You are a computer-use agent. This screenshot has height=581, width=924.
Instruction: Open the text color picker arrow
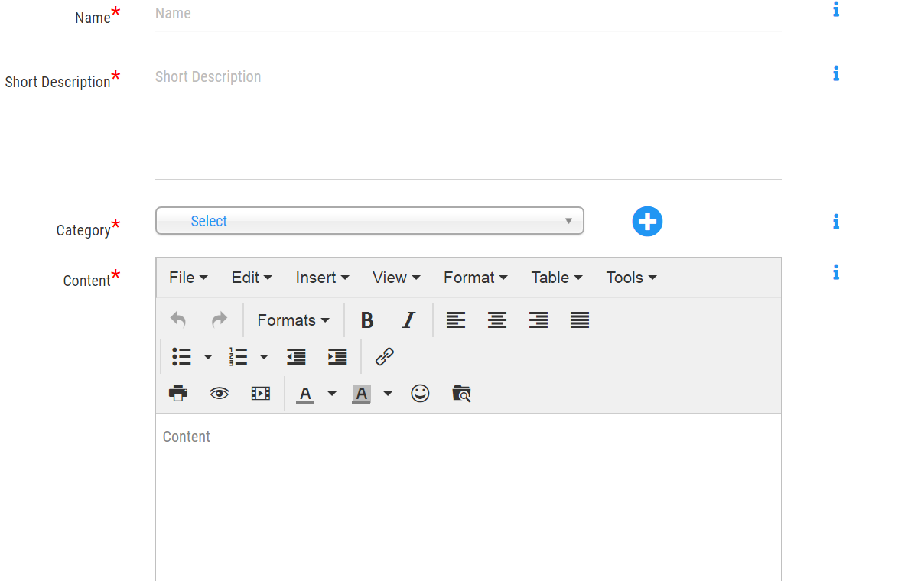[332, 394]
